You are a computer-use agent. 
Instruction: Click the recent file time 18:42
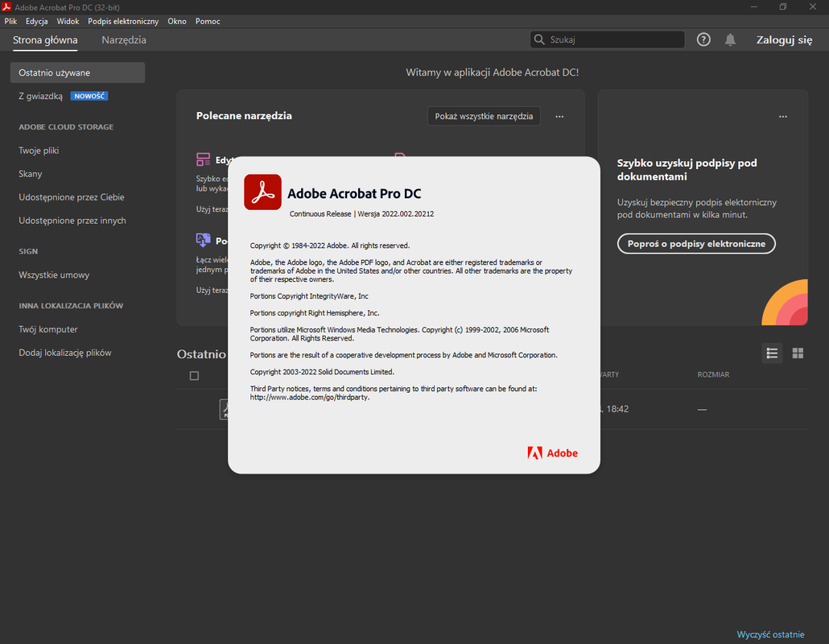[617, 409]
